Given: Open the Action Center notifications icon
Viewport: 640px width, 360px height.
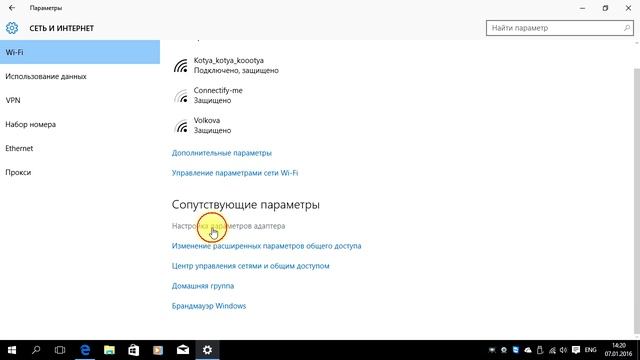Looking at the screenshot, I should [576, 350].
